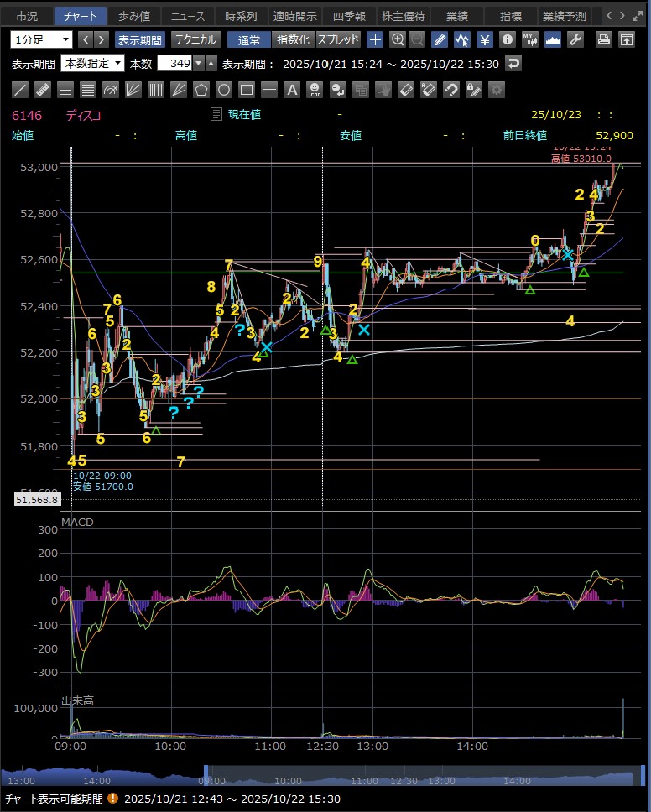
Task: Activate the magnet snap tool
Action: [x=450, y=90]
